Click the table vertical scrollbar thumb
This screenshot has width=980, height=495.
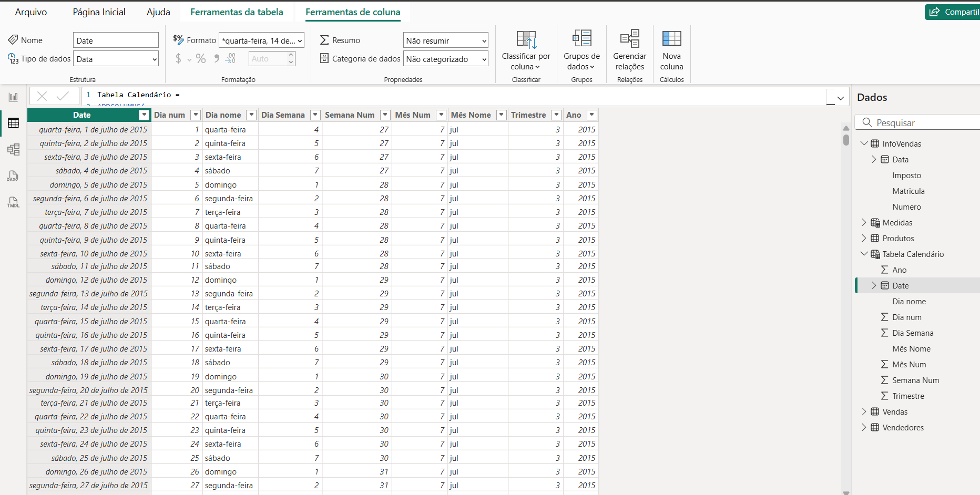tap(846, 140)
